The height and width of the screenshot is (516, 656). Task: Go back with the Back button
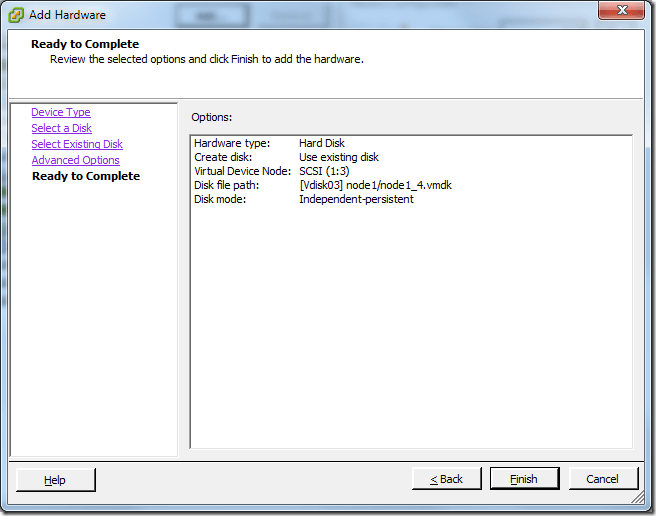(x=446, y=479)
